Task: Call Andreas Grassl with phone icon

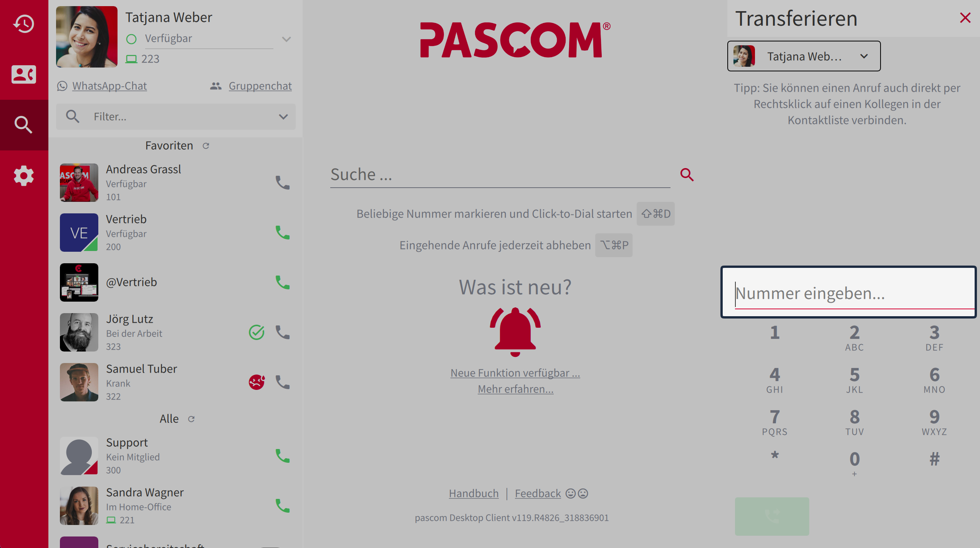Action: pyautogui.click(x=283, y=183)
